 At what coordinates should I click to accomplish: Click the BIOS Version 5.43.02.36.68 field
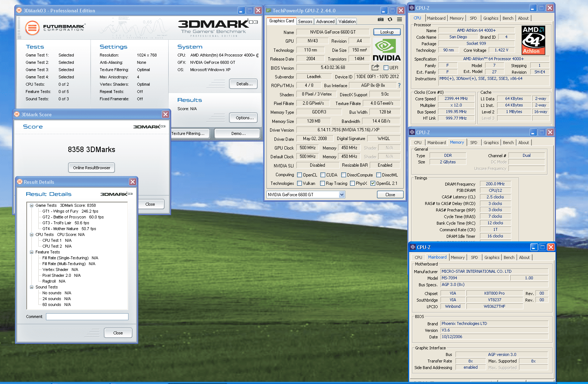coord(333,67)
